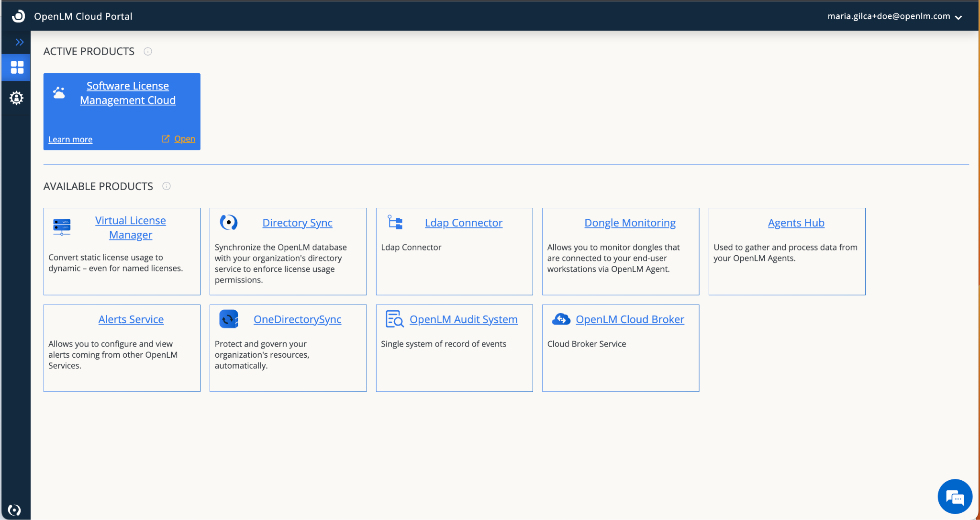
Task: Click the Directory Sync product icon
Action: tap(229, 222)
